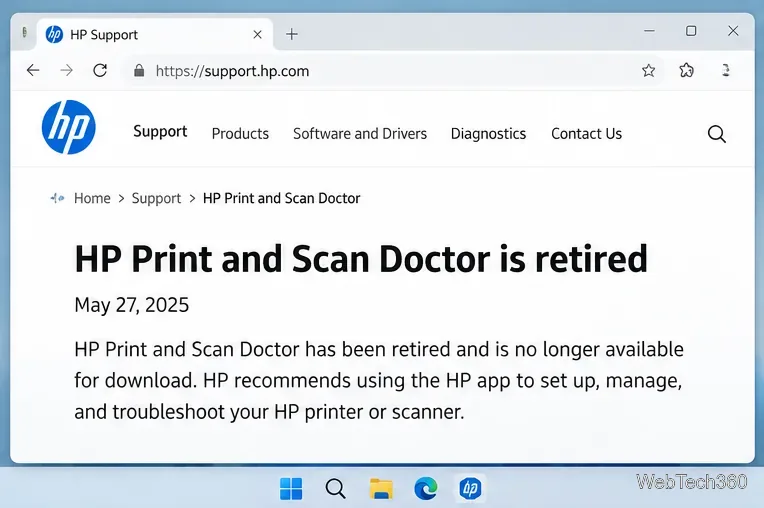Click the date May 27, 2025
The height and width of the screenshot is (508, 764).
pyautogui.click(x=132, y=305)
